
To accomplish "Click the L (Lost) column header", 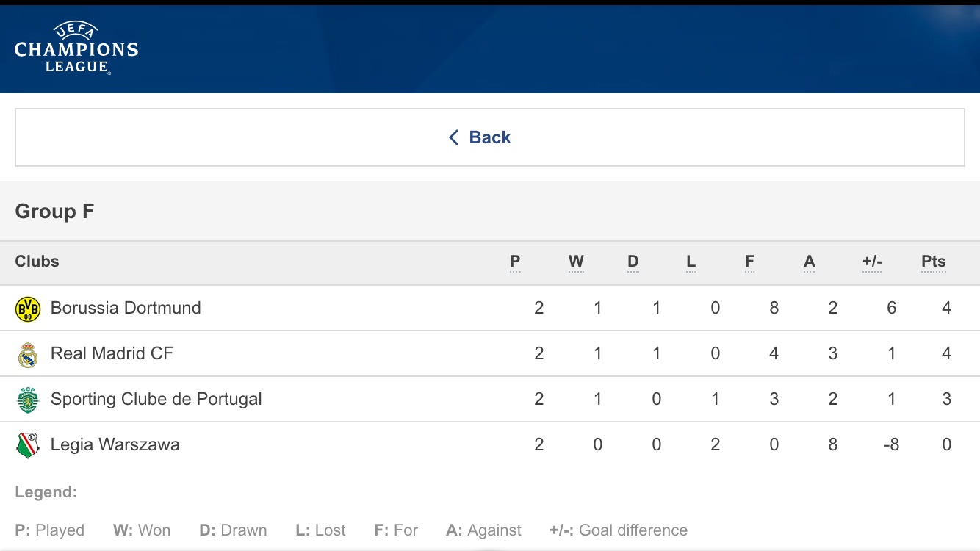I will (691, 262).
